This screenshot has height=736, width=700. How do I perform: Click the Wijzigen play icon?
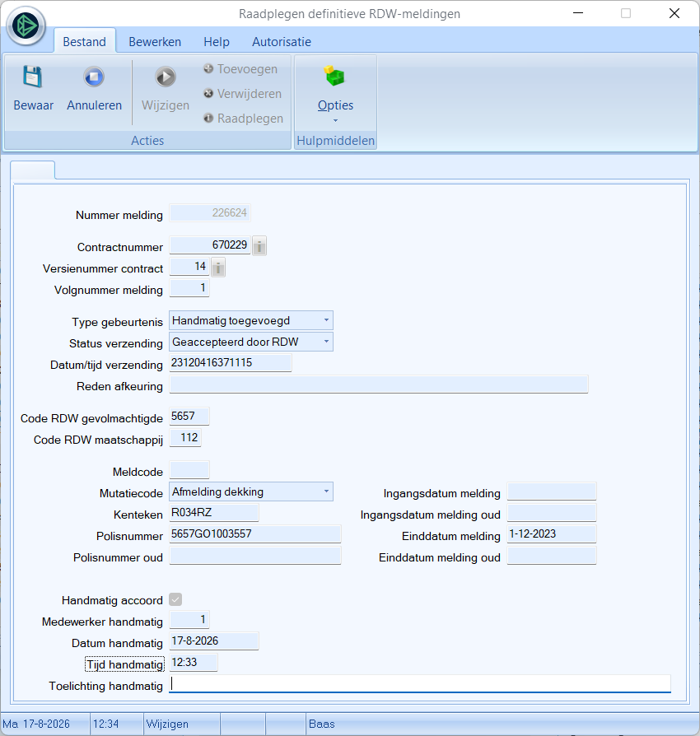click(x=166, y=77)
